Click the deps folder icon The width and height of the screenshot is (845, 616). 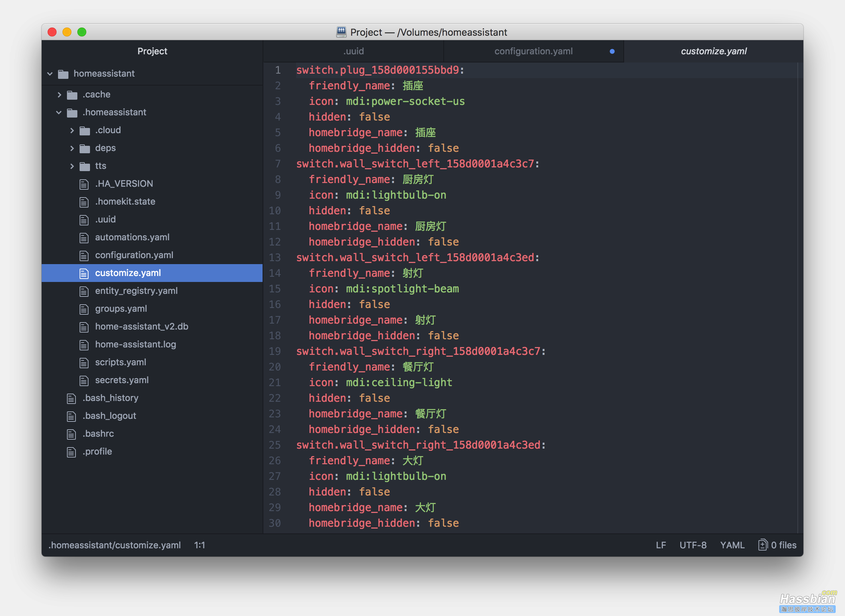pos(85,148)
